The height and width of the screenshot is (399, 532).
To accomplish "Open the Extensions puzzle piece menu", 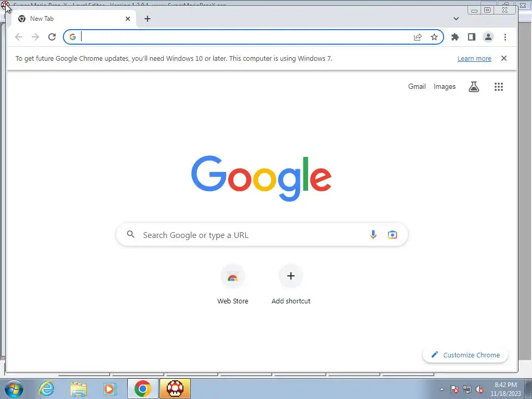I will (455, 37).
